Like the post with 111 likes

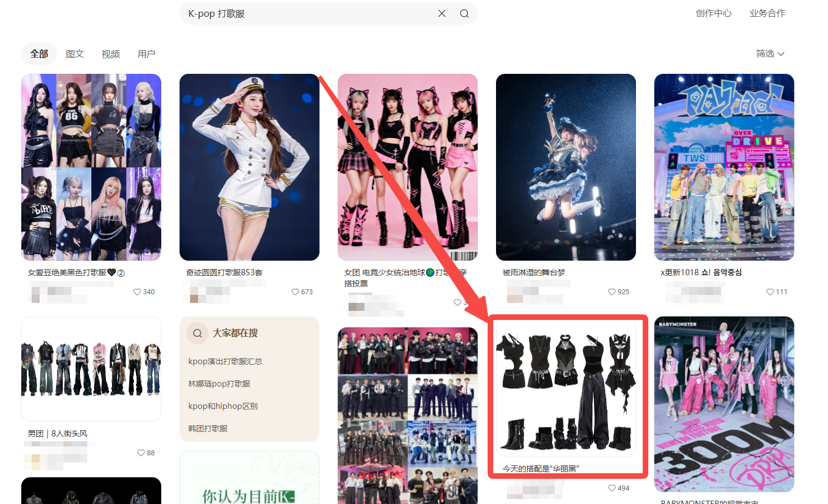tap(770, 292)
